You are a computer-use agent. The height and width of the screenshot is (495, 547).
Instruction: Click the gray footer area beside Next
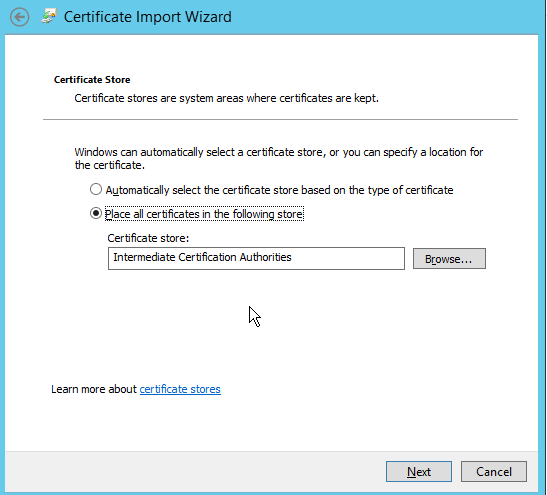pos(195,472)
